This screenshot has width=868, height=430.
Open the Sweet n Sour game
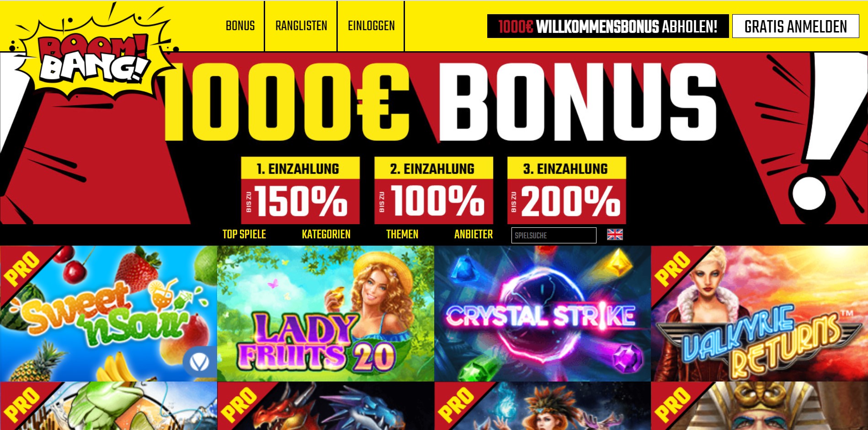(108, 313)
